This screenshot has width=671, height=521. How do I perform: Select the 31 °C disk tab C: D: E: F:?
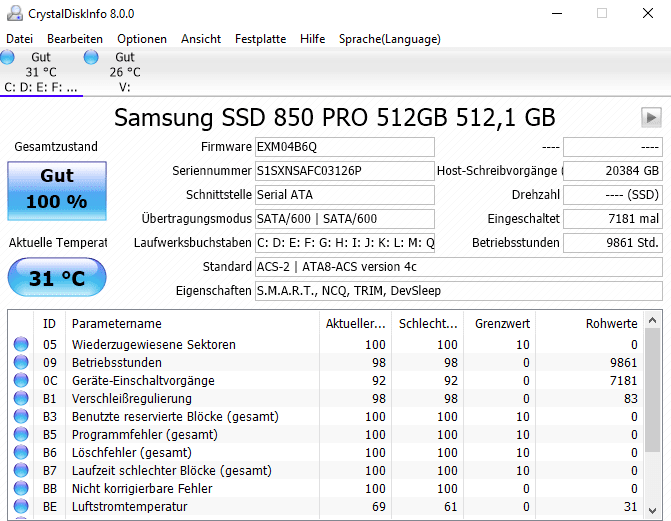tap(41, 72)
